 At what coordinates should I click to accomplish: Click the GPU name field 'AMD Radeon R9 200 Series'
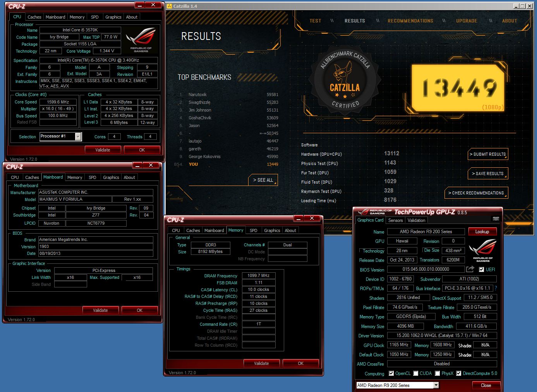(426, 232)
